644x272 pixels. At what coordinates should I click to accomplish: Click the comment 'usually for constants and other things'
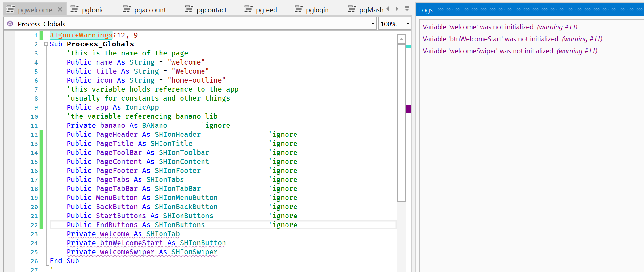[149, 98]
